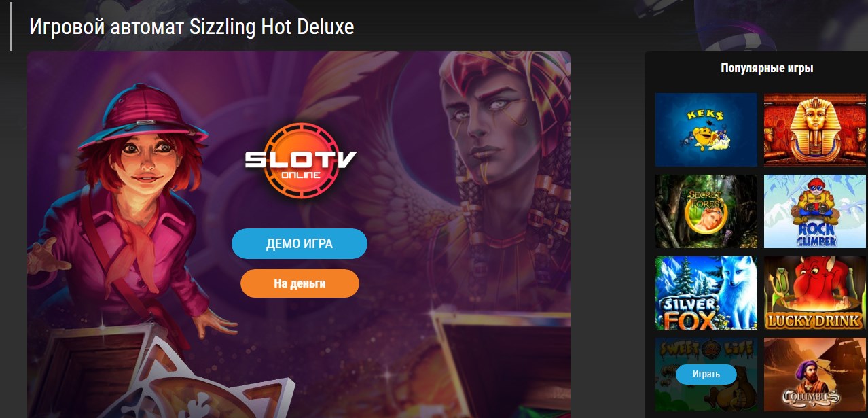Open the Columbus slot thumbnail
This screenshot has height=418, width=868.
[815, 375]
